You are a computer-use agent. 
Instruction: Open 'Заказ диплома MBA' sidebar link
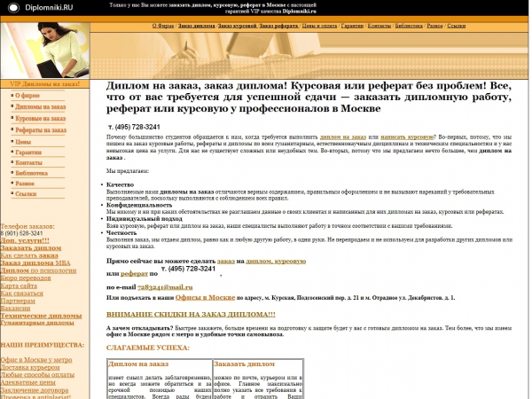click(x=35, y=263)
